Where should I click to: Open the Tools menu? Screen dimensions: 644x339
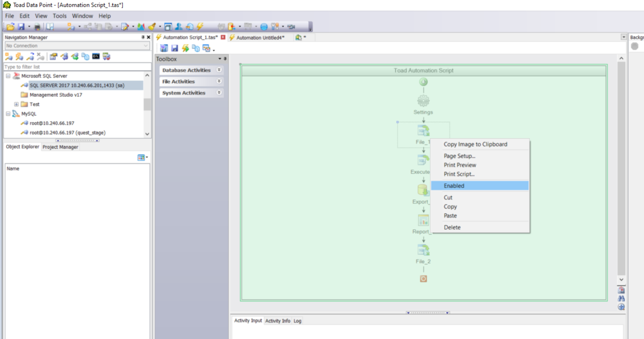point(60,16)
